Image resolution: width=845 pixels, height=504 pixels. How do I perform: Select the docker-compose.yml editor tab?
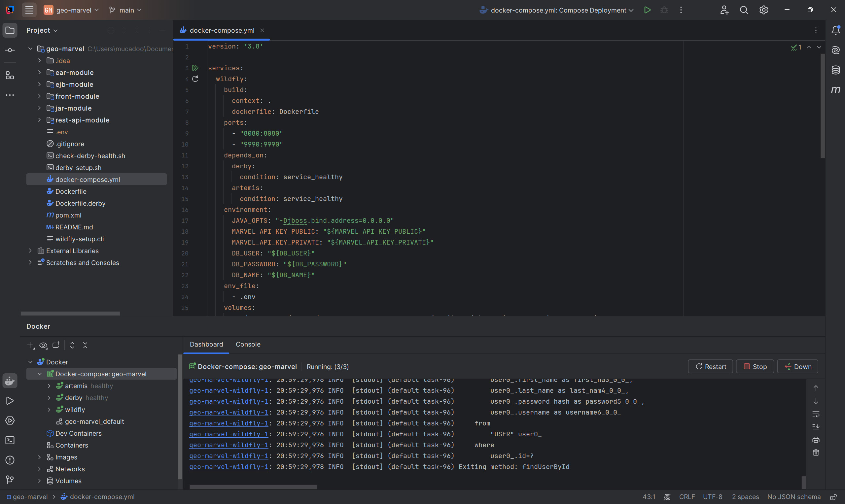pos(222,30)
